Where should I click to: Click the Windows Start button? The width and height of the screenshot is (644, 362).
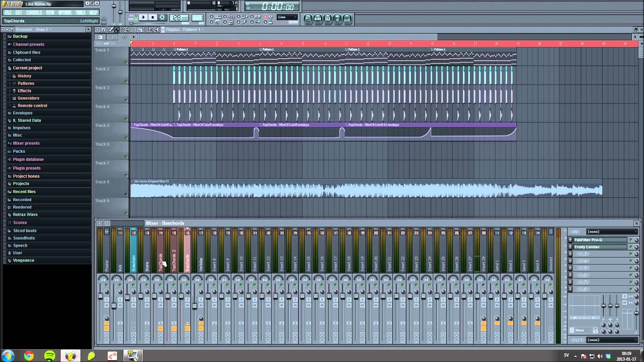(x=8, y=356)
